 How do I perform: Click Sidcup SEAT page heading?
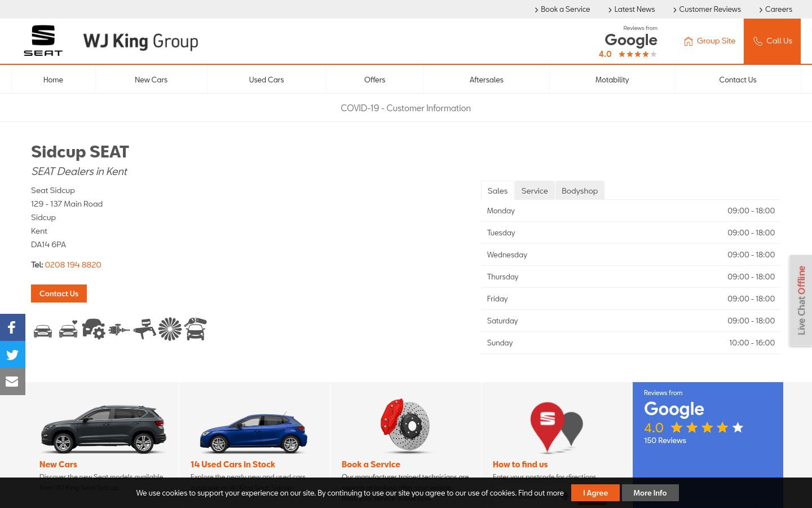pyautogui.click(x=80, y=152)
